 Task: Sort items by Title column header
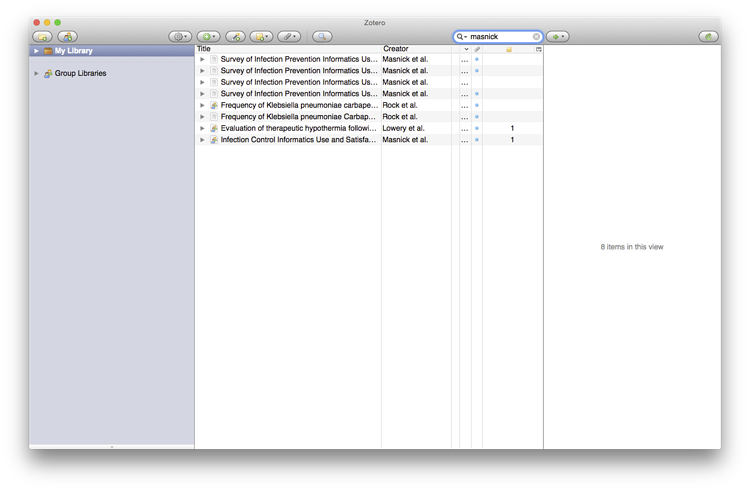287,49
